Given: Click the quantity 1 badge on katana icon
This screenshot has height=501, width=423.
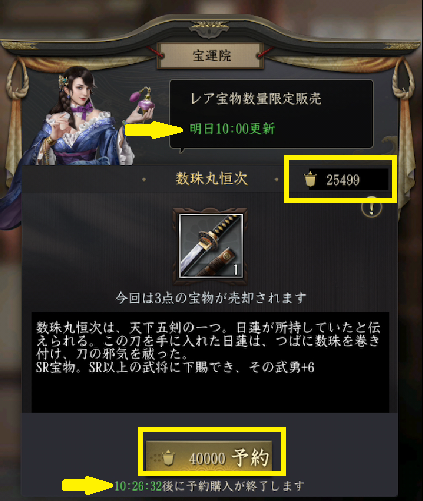Looking at the screenshot, I should pyautogui.click(x=235, y=270).
